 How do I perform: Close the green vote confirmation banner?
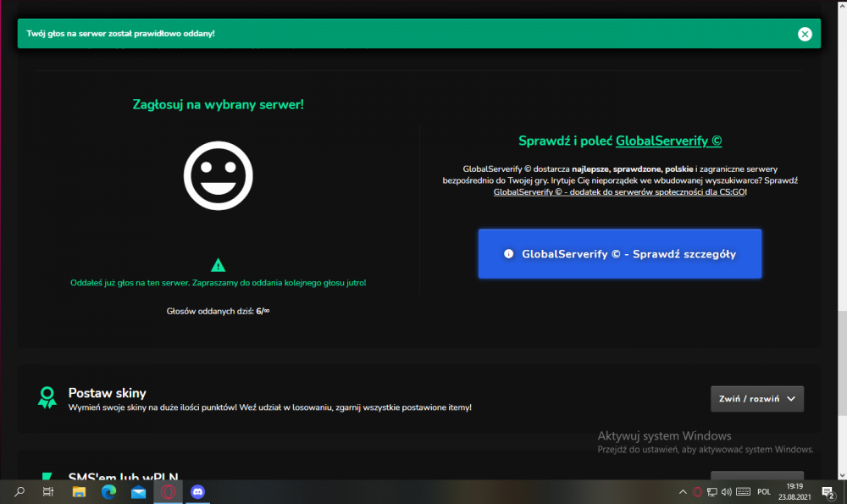(x=805, y=34)
